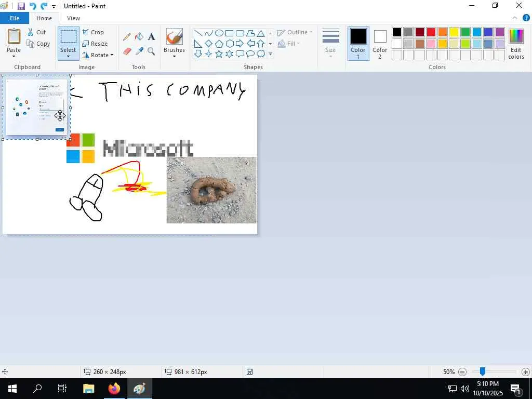Click the zoom in plus button
The width and height of the screenshot is (532, 399).
[x=526, y=372]
